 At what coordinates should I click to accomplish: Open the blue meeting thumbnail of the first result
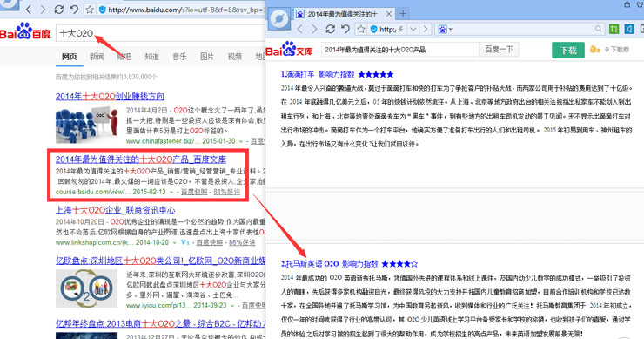(x=87, y=125)
